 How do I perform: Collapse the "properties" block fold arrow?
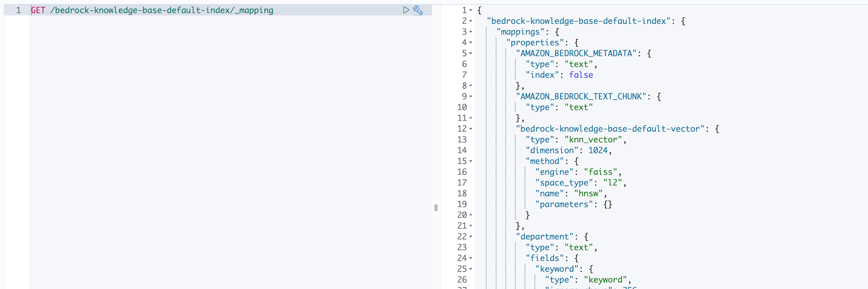471,43
